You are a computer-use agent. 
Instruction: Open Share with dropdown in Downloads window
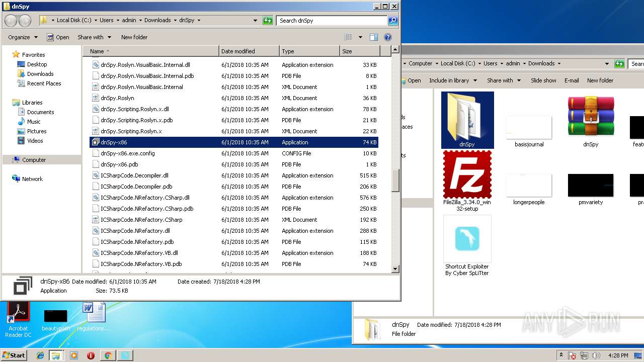pyautogui.click(x=504, y=80)
